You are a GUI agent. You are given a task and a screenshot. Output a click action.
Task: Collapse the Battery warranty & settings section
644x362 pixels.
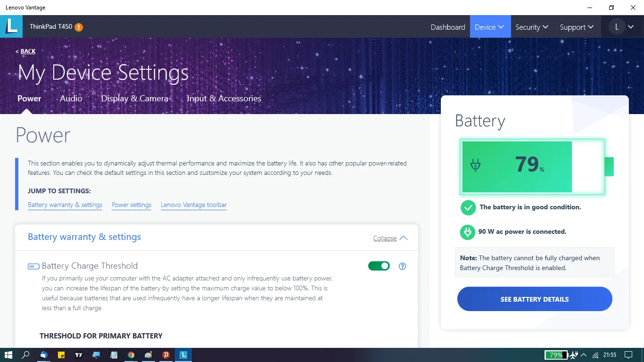tap(390, 238)
